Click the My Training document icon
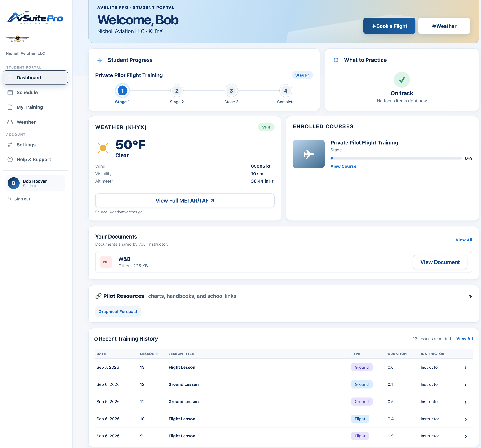Image resolution: width=481 pixels, height=448 pixels. tap(10, 107)
